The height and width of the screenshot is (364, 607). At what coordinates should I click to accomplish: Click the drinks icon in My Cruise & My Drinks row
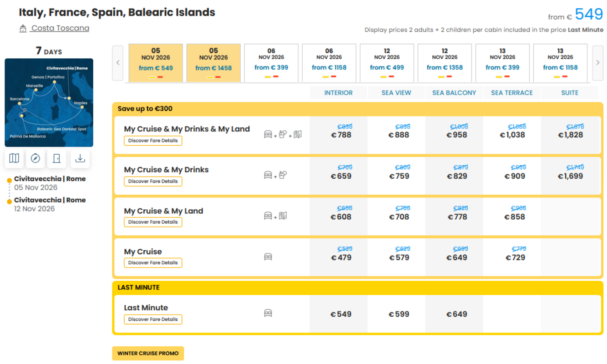(283, 175)
